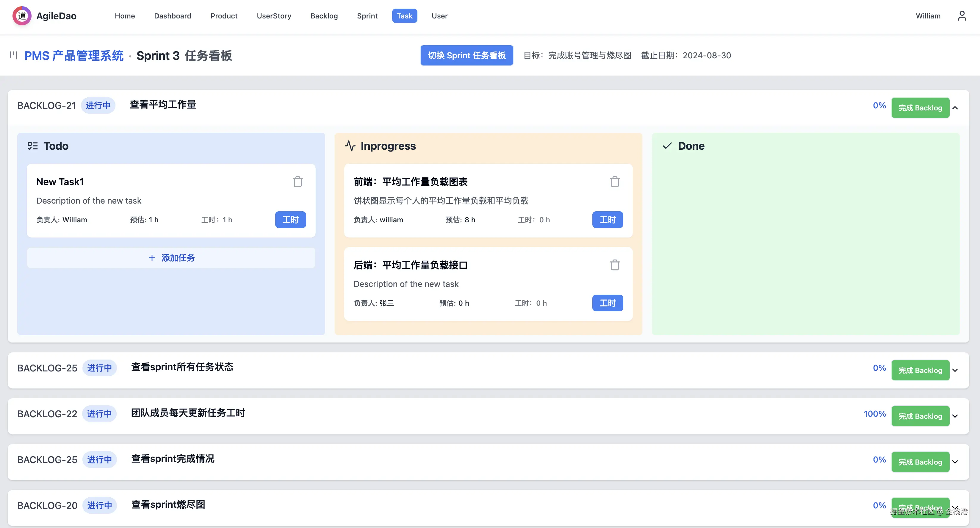This screenshot has width=980, height=528.
Task: Click 工时 button on New Task1
Action: [x=290, y=220]
